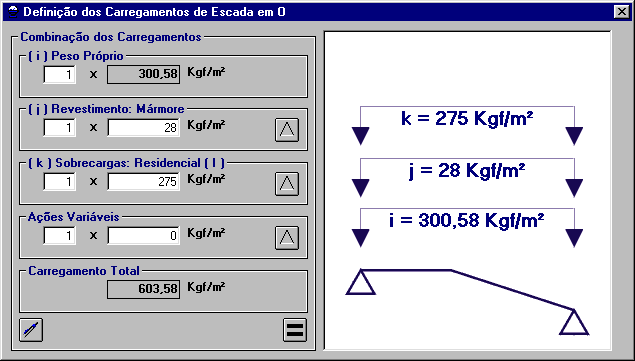
Task: Edit the Ações Variáveis multiplier field
Action: pos(60,235)
